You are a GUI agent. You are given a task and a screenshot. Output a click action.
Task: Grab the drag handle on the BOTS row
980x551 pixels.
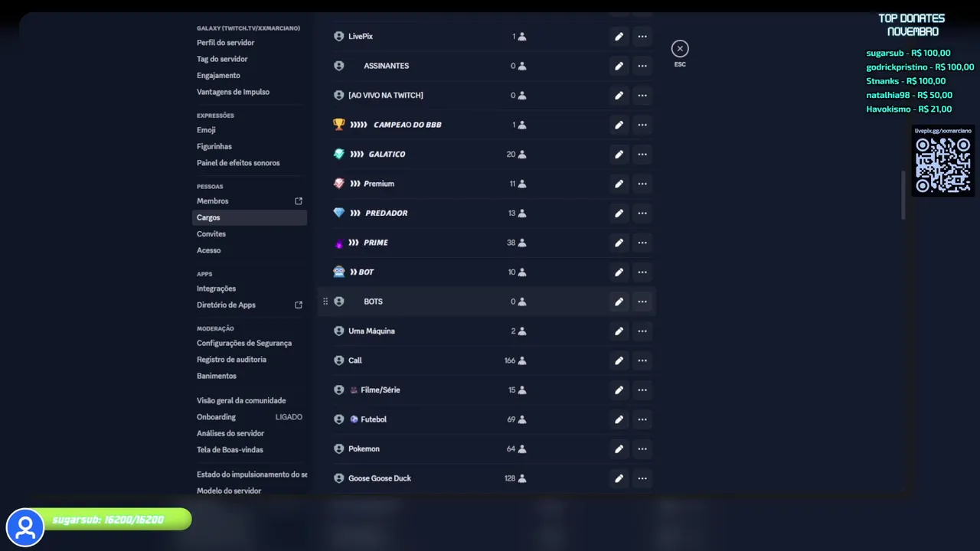click(x=325, y=302)
